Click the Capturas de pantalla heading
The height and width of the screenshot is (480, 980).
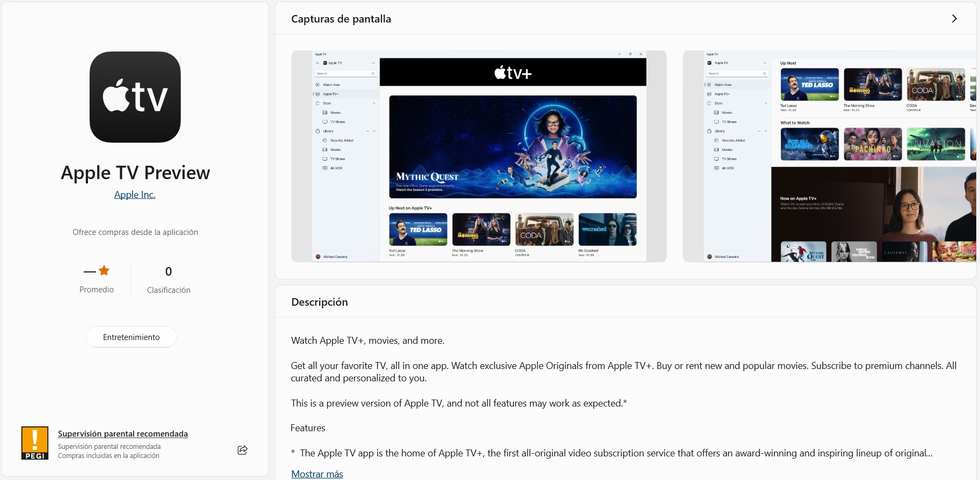point(341,19)
